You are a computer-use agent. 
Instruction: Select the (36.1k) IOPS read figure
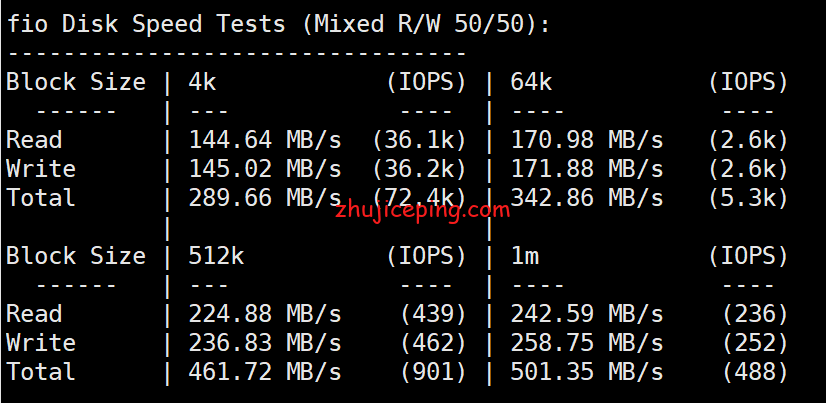coord(420,140)
